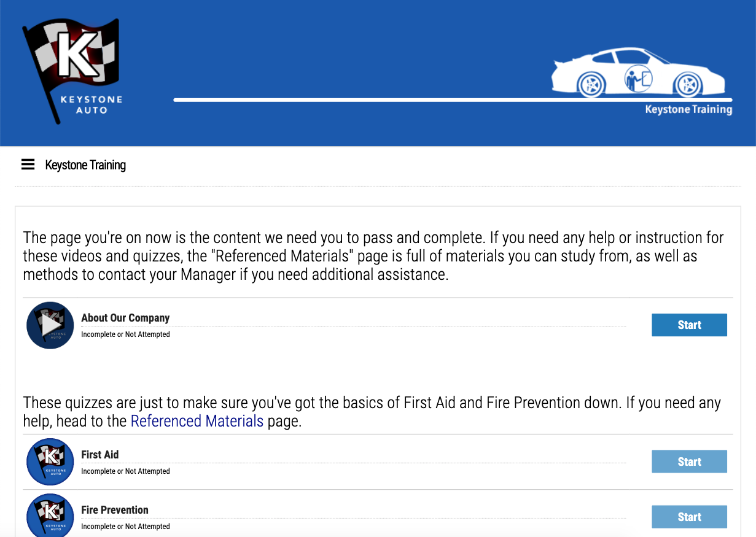Start the First Aid quiz
Viewport: 756px width, 537px height.
[x=689, y=462]
